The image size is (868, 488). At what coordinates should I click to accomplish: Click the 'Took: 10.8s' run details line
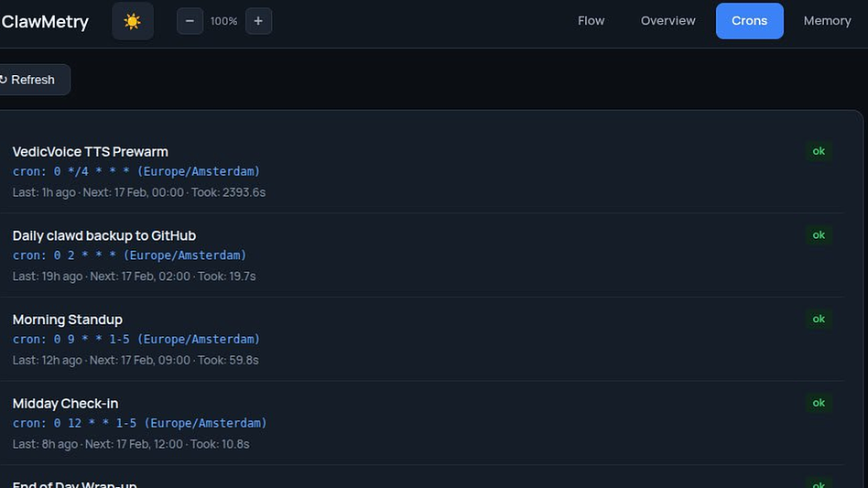tap(131, 444)
